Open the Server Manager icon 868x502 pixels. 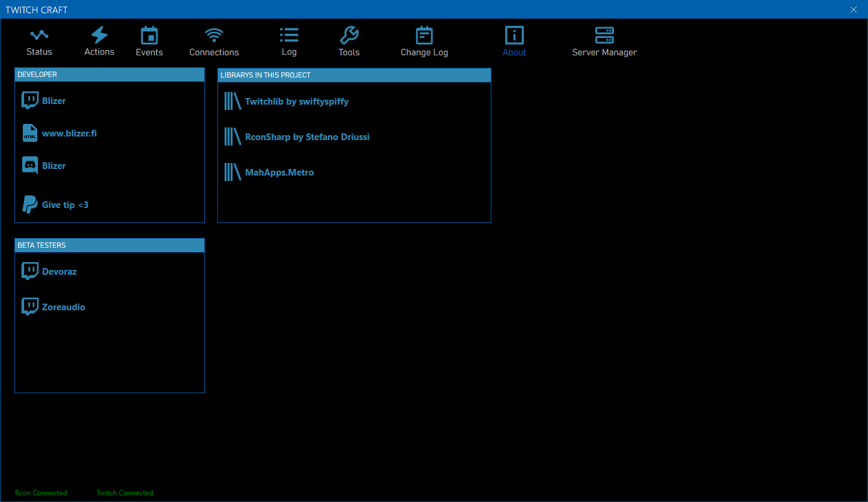[604, 36]
